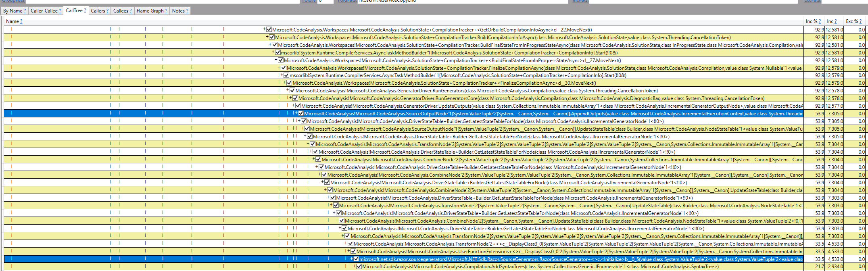Image resolution: width=868 pixels, height=271 pixels.
Task: Open help link beside Notes tab
Action: point(187,11)
